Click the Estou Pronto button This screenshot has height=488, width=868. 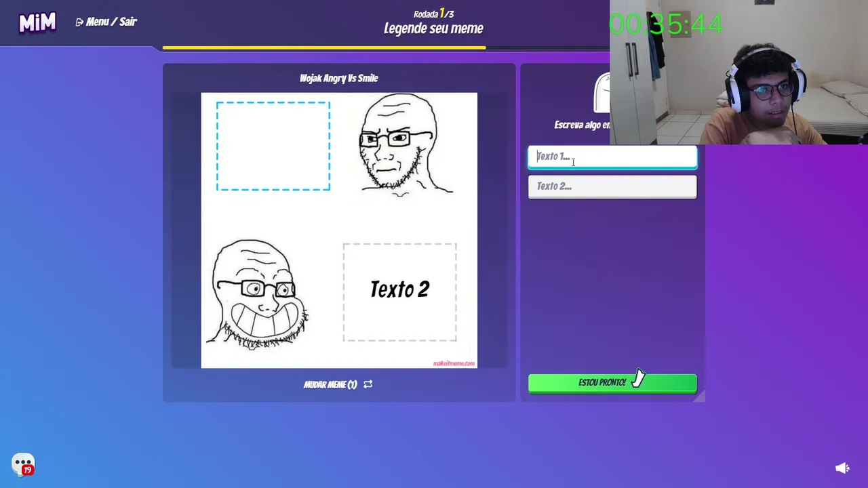[x=612, y=383]
